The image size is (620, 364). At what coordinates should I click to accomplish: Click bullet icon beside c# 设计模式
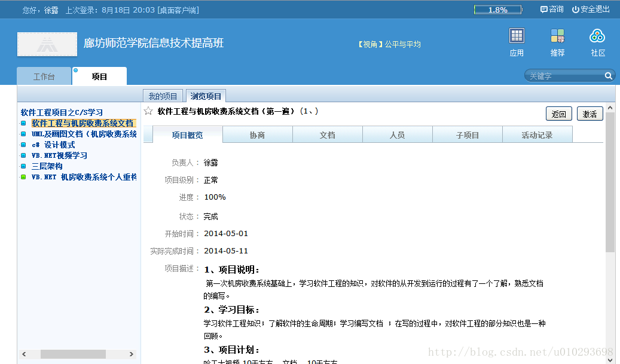23,145
